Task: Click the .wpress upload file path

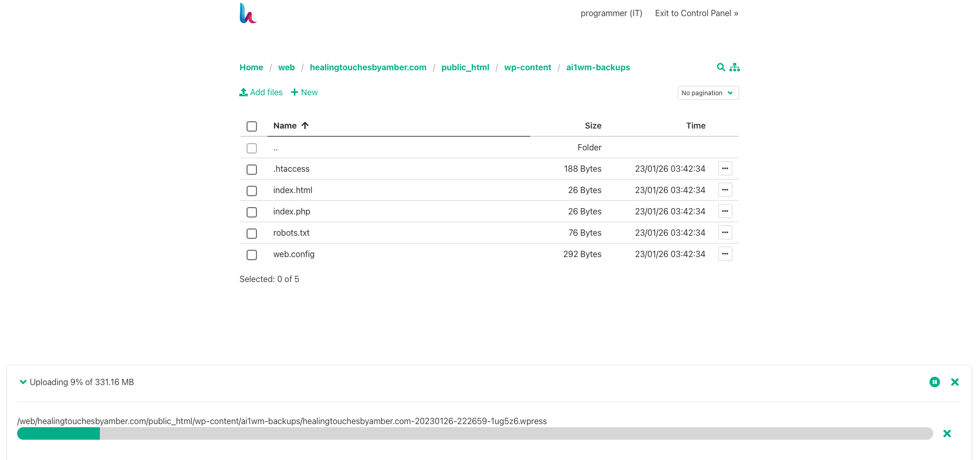Action: tap(282, 421)
